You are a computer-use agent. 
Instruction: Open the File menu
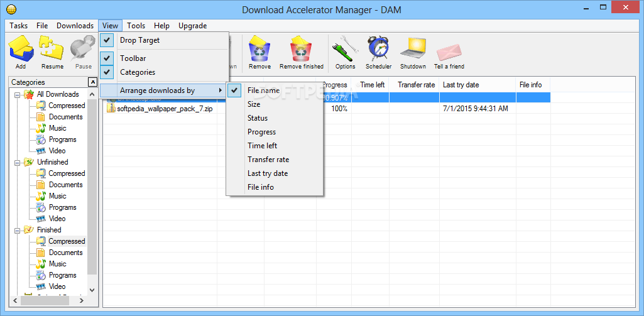click(42, 26)
